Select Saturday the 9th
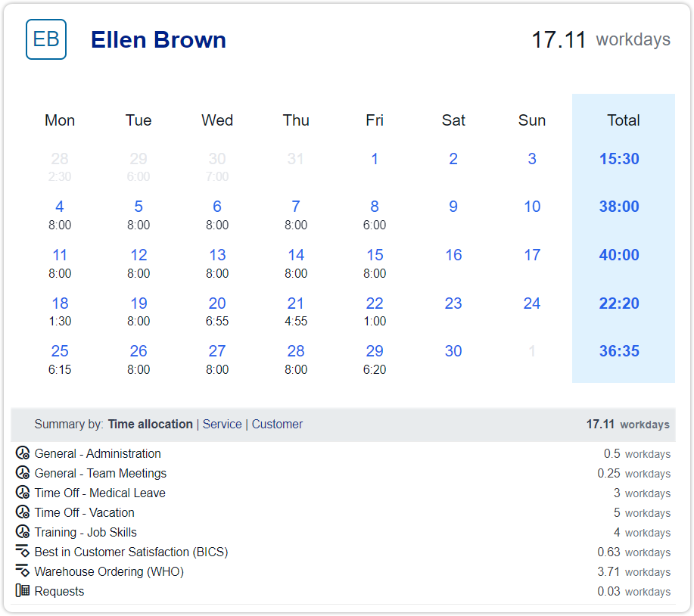The height and width of the screenshot is (616, 694). click(453, 207)
